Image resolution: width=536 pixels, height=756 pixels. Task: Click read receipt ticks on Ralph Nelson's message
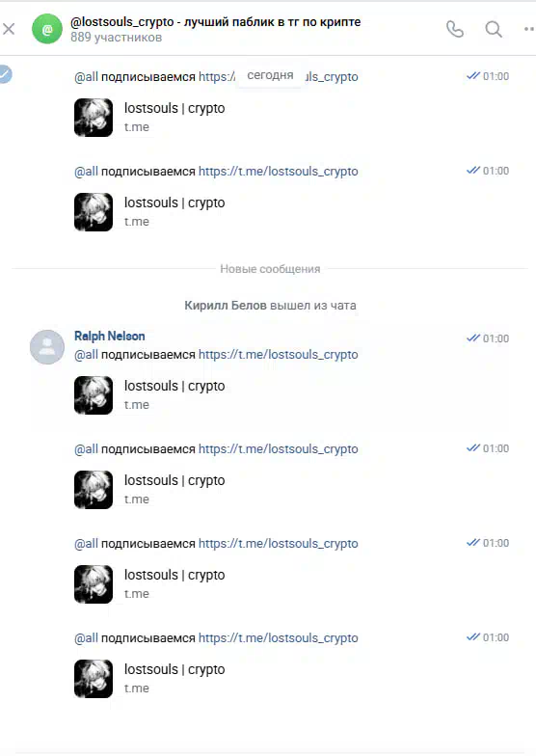(x=473, y=337)
